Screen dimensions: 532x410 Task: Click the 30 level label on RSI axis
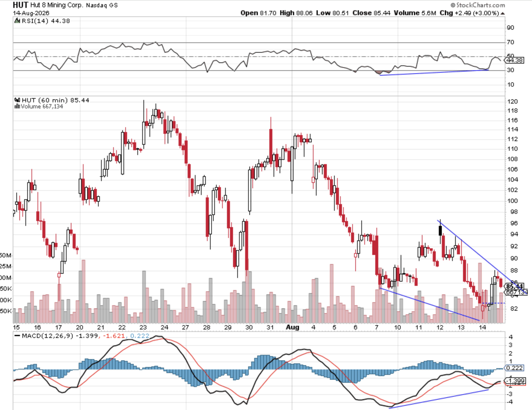click(x=511, y=70)
